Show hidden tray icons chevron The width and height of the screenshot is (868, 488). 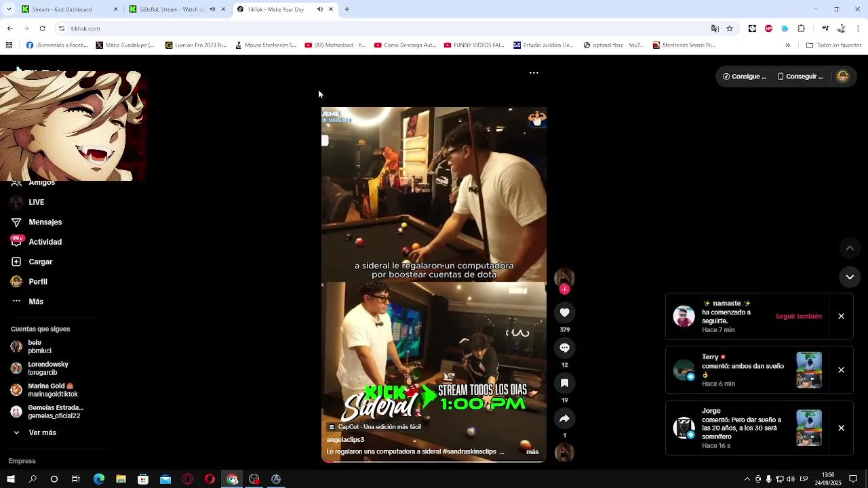click(747, 479)
